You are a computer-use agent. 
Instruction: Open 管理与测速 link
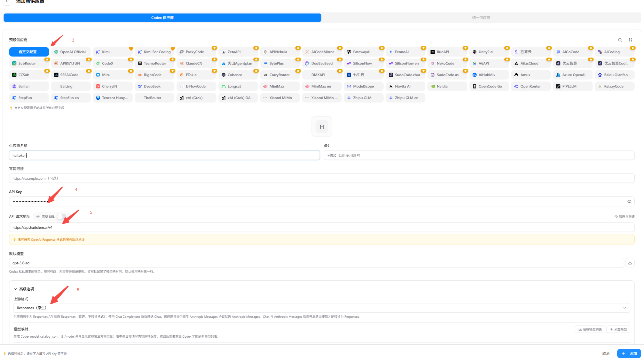pyautogui.click(x=624, y=217)
